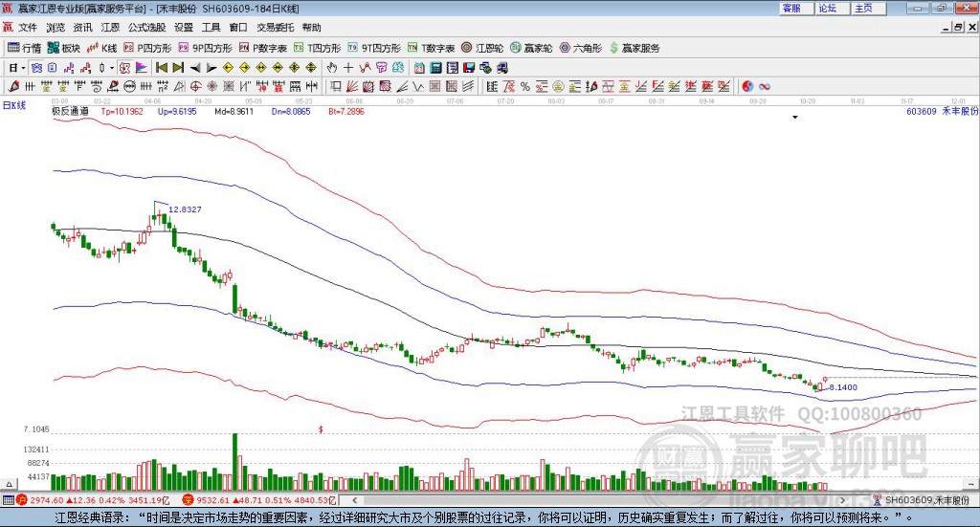Click the infinity loop icon
Screen dimensions: 980x527
point(765,86)
